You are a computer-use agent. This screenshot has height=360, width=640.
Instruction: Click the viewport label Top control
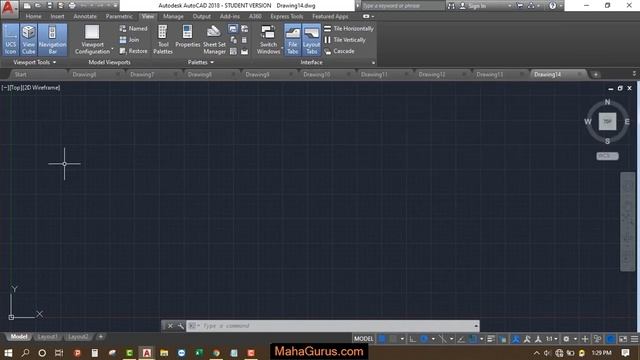[x=15, y=88]
